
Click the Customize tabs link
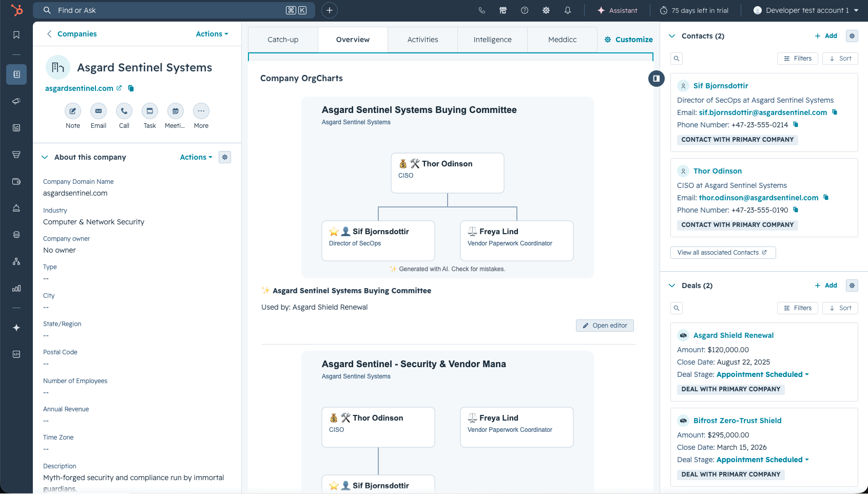[x=629, y=40]
